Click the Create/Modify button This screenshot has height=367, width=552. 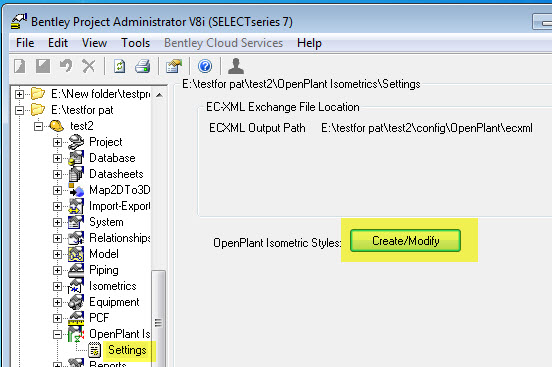[x=406, y=241]
